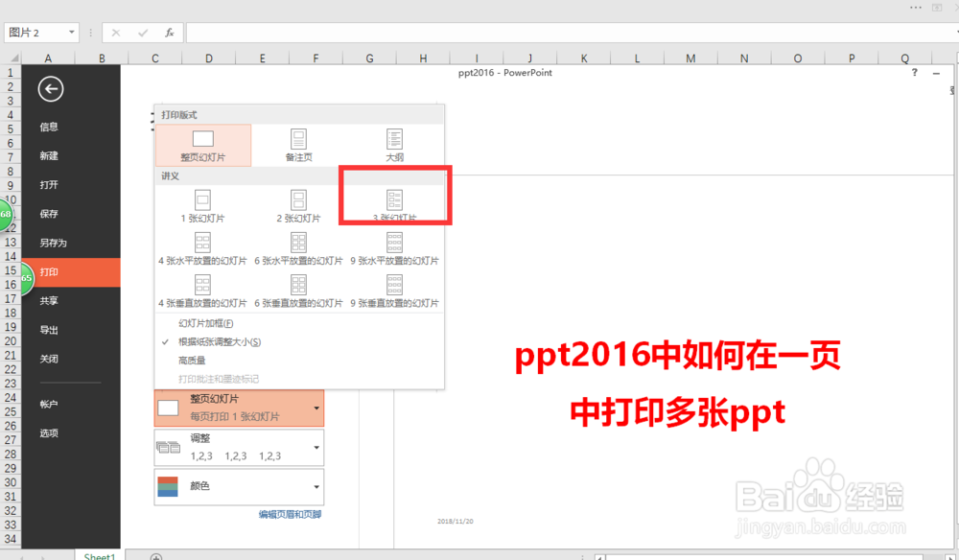
Task: Click the Name Box showing 图片 2
Action: click(35, 33)
